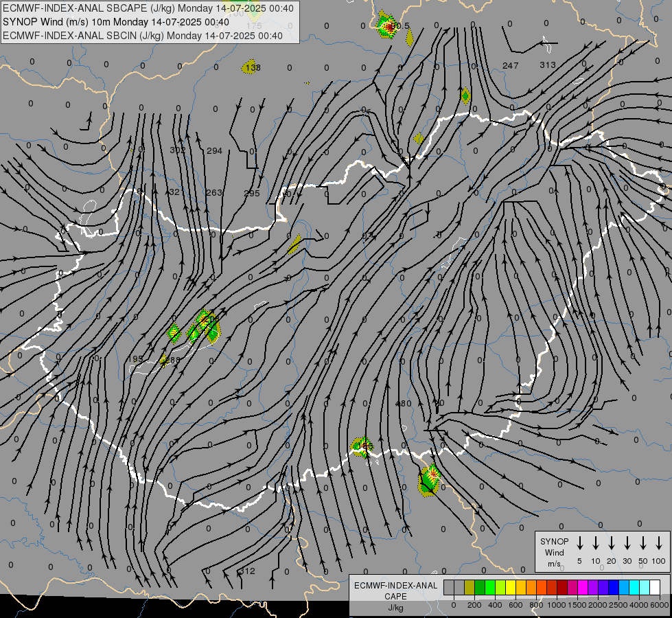Screen dimensions: 672x618
Task: Click the 247 value on the map
Action: click(511, 66)
